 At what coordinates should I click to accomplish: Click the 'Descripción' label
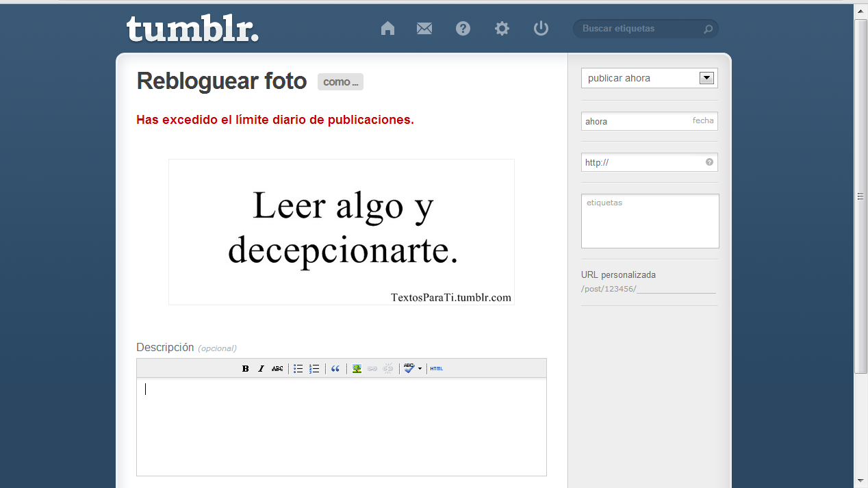(165, 347)
